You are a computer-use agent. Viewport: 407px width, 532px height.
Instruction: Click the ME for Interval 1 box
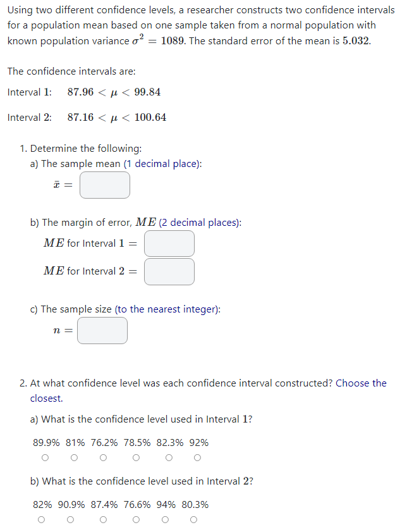tap(169, 244)
